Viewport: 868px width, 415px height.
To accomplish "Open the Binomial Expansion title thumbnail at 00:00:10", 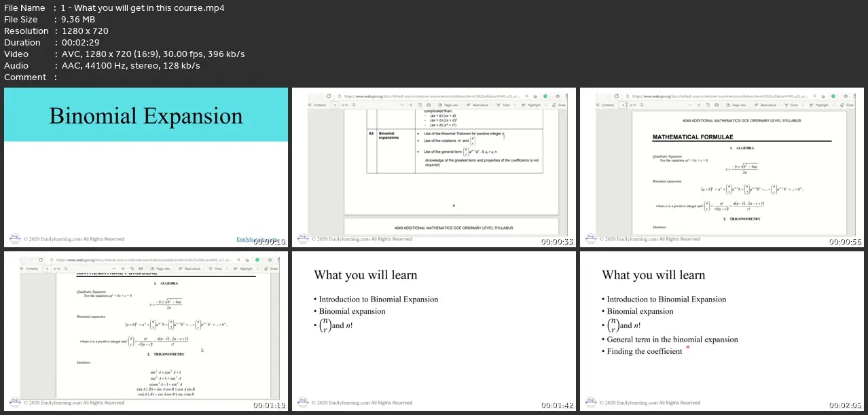I will click(146, 167).
